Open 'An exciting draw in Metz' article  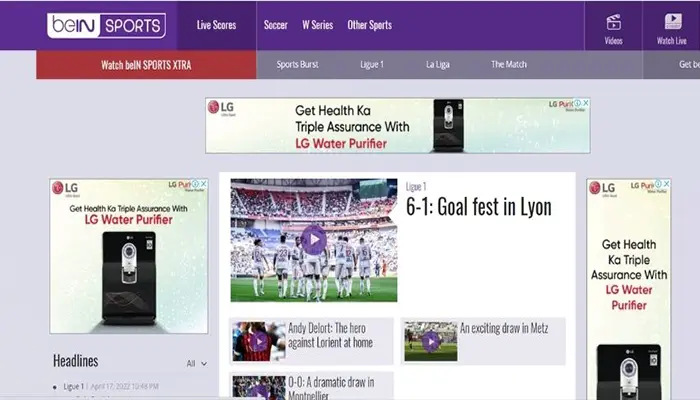(504, 329)
